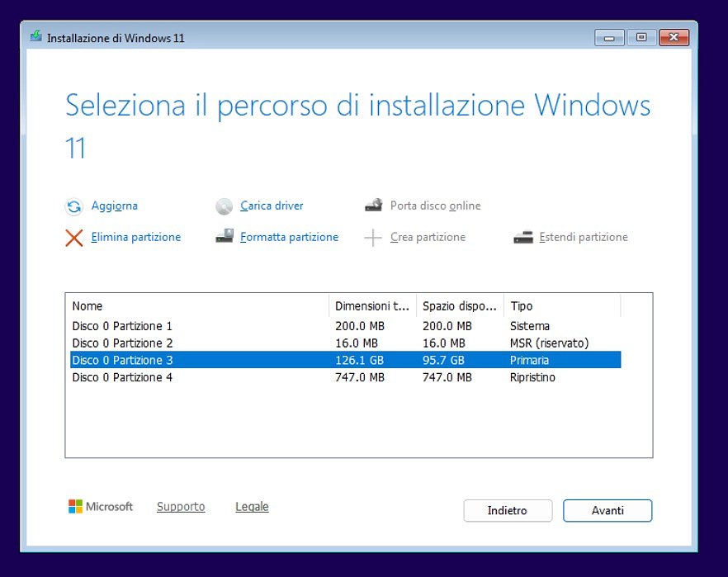Screen dimensions: 728x577
Task: Click the Estendi partizione icon
Action: (x=522, y=237)
